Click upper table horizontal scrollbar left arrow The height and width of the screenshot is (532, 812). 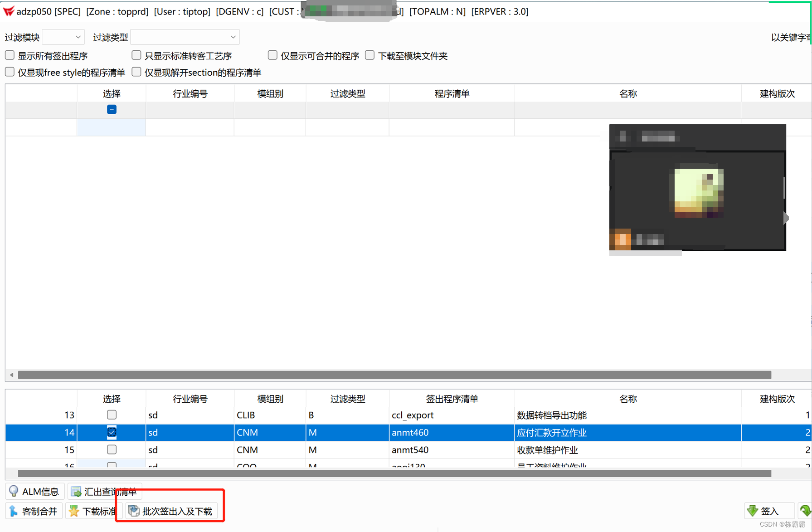click(11, 375)
